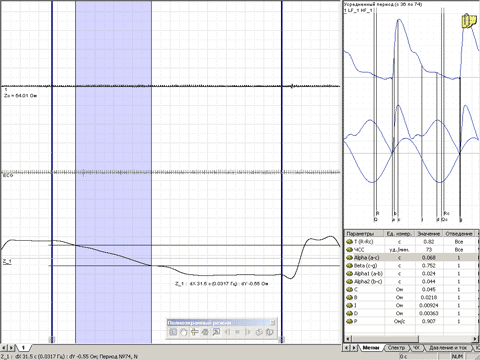The height and width of the screenshot is (360, 480).
Task: Click main chart tab scroll right arrow
Action: point(12,348)
